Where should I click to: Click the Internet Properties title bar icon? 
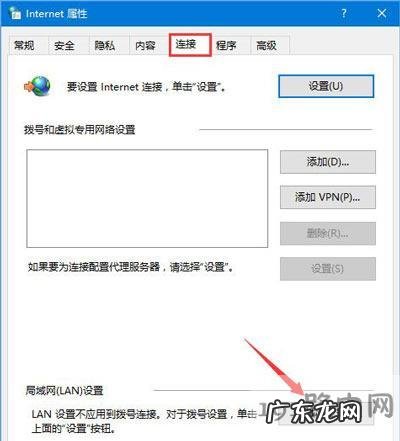click(15, 13)
